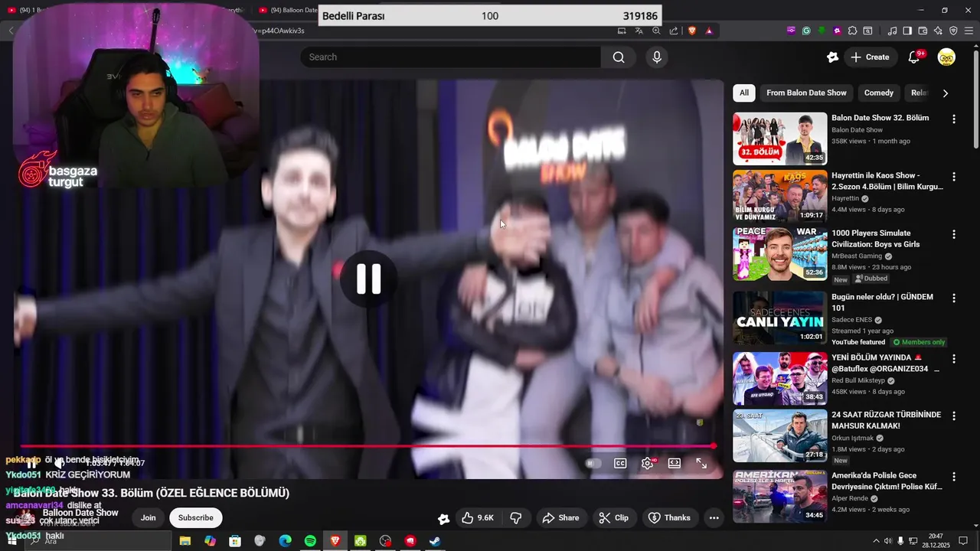Select the From Balon Date Show chip

click(806, 93)
